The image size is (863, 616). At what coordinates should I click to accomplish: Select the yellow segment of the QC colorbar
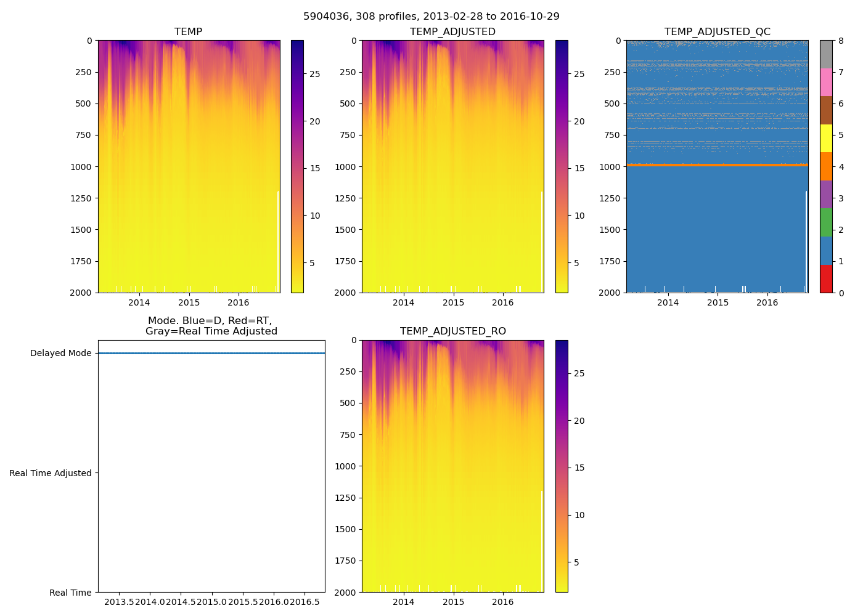click(826, 139)
